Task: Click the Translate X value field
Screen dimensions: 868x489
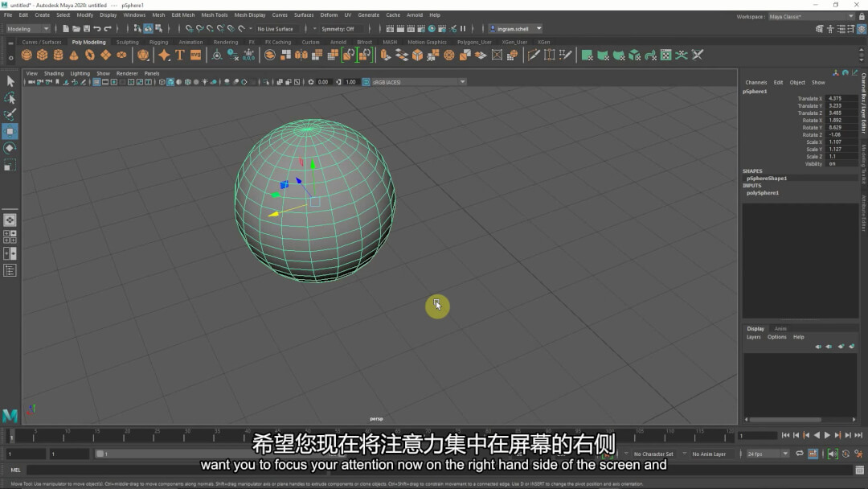Action: coord(841,99)
